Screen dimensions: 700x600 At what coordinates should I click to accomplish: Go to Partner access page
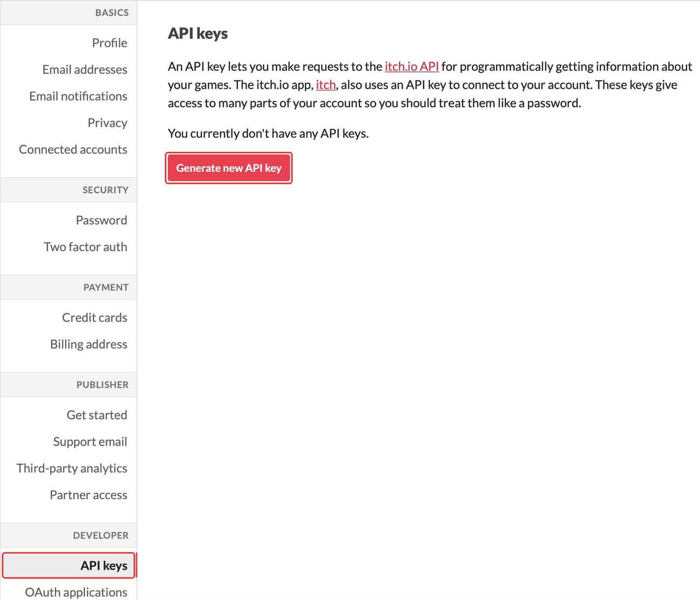click(88, 495)
